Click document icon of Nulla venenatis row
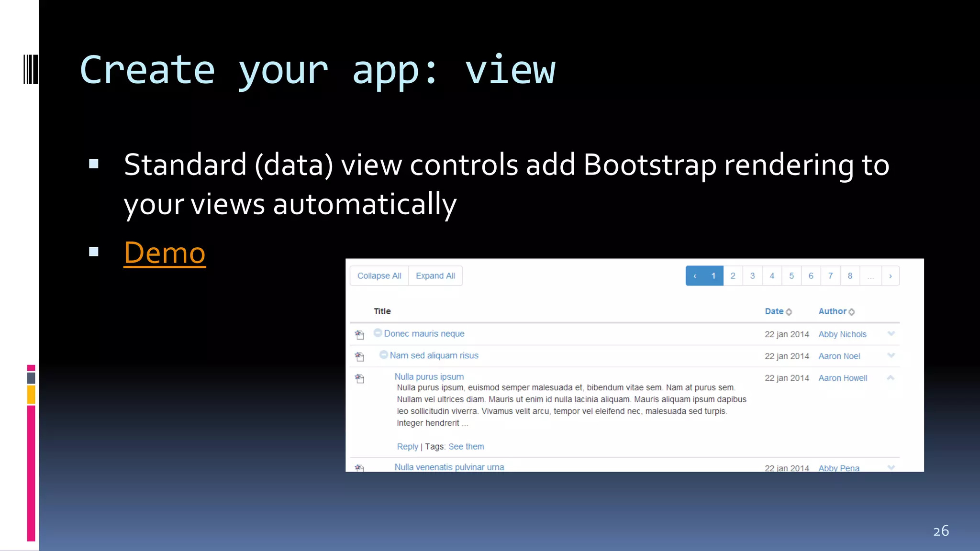 pos(360,468)
